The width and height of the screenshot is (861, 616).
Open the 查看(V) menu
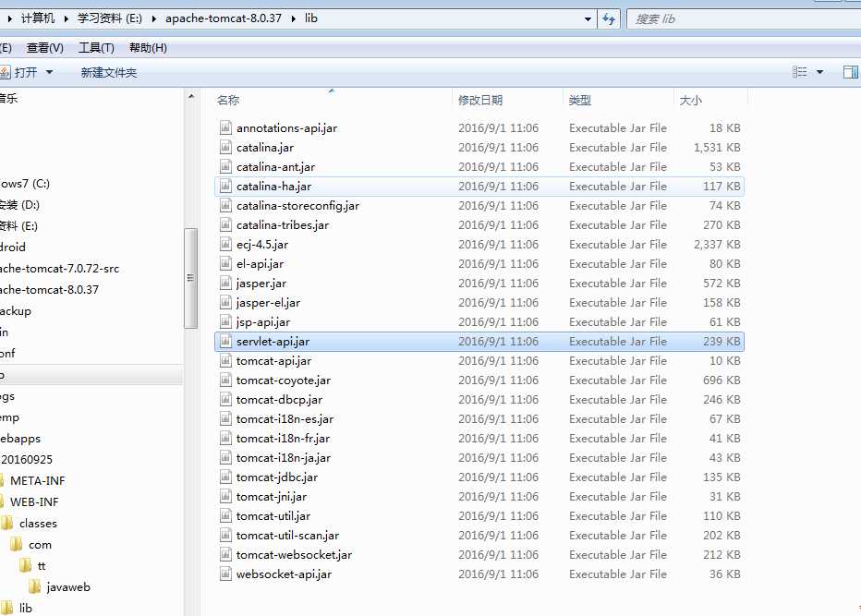45,48
